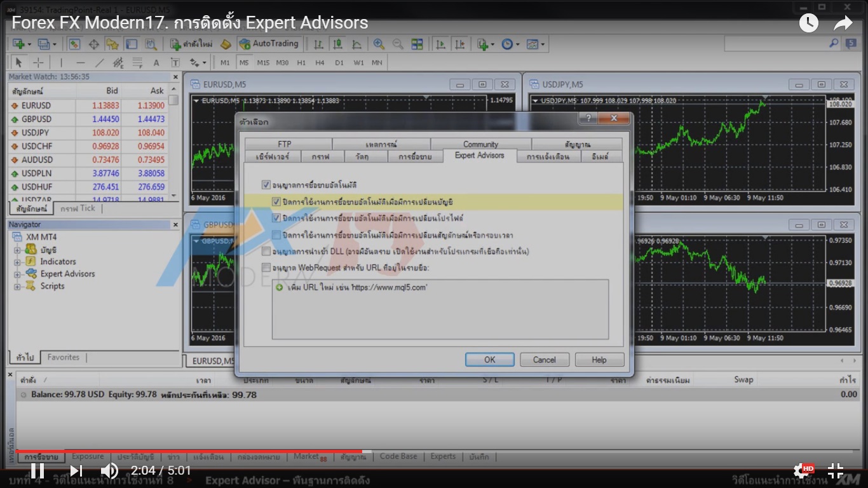Switch to line chart icon
Screen dimensions: 868x488
356,44
